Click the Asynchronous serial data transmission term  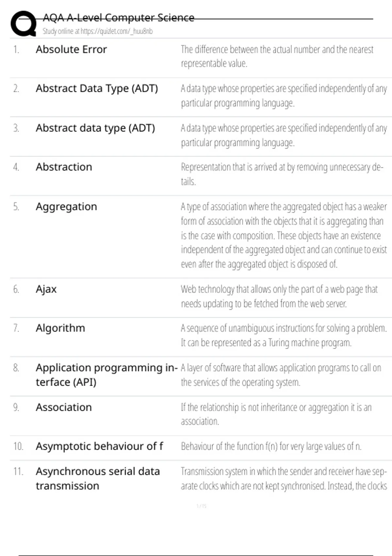click(98, 478)
